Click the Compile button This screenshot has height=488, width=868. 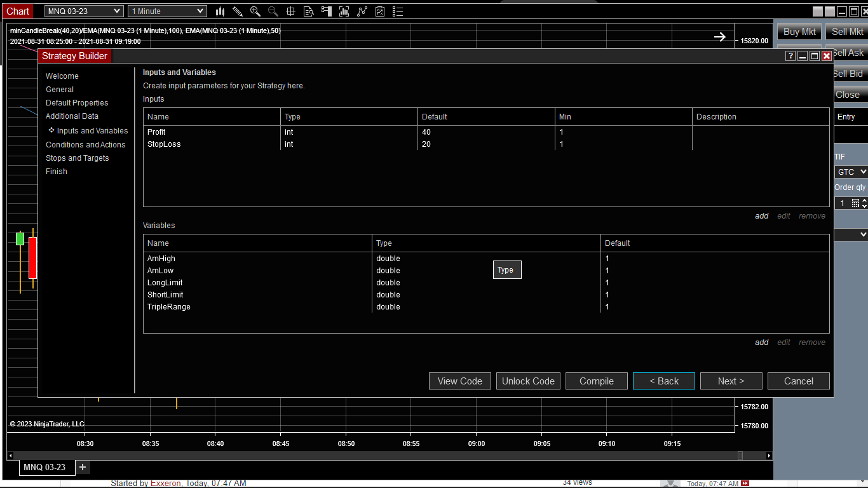pyautogui.click(x=597, y=381)
